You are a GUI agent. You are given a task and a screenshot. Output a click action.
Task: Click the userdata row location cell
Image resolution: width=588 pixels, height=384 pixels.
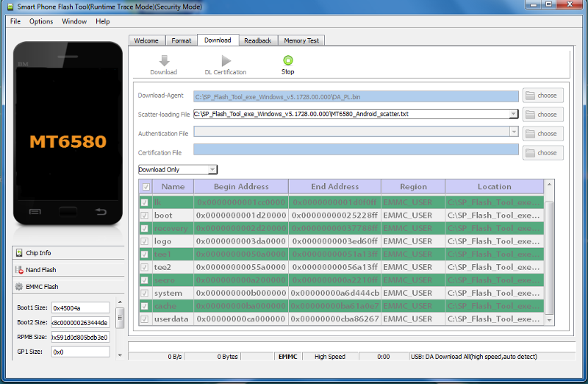(x=494, y=319)
